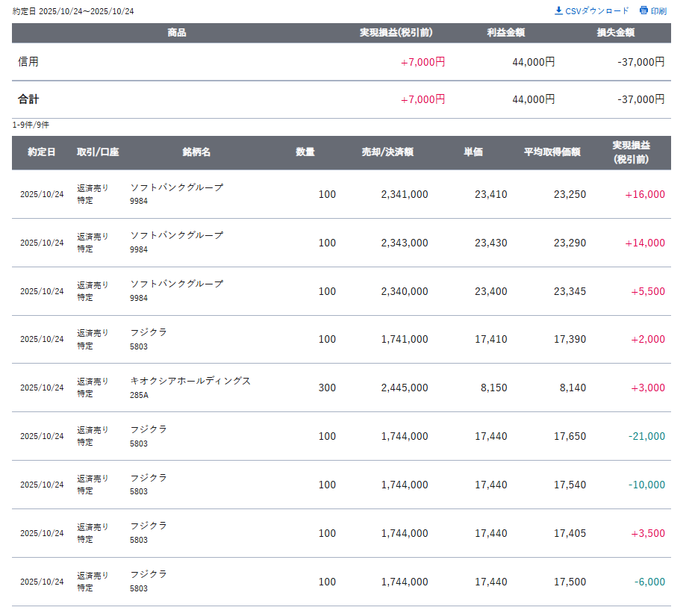
Task: Open the CSVダウンロード link
Action: pyautogui.click(x=597, y=11)
